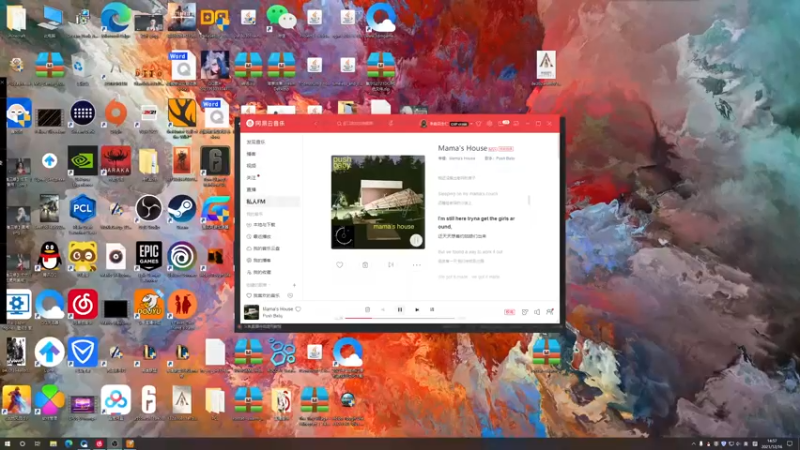Open the taskbar clock and date
Screen dimensions: 800x450
[x=772, y=444]
